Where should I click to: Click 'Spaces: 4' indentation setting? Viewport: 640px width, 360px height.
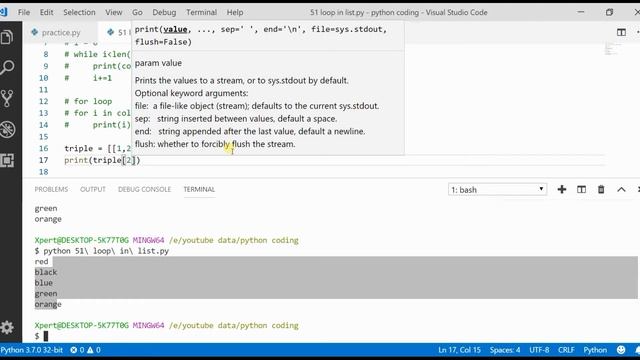point(505,350)
